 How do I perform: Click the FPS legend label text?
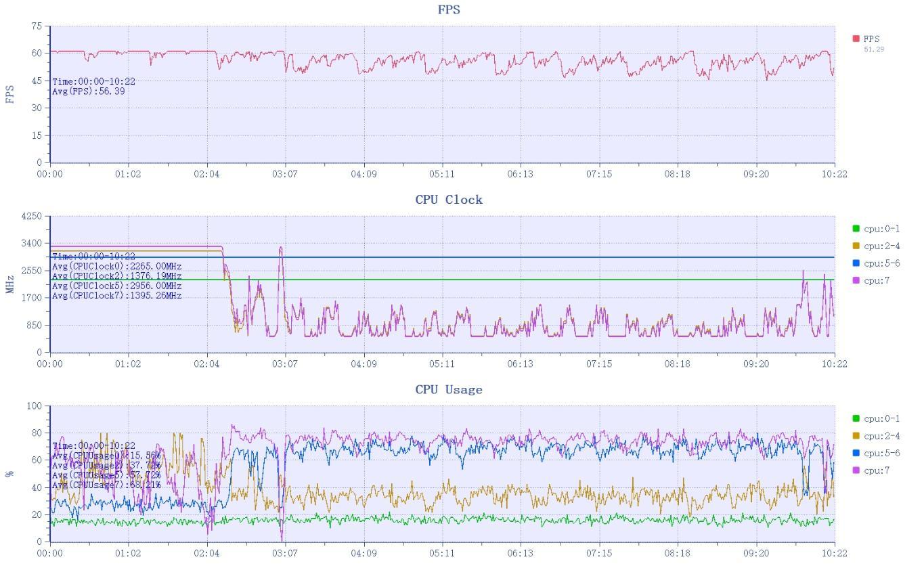click(x=871, y=39)
